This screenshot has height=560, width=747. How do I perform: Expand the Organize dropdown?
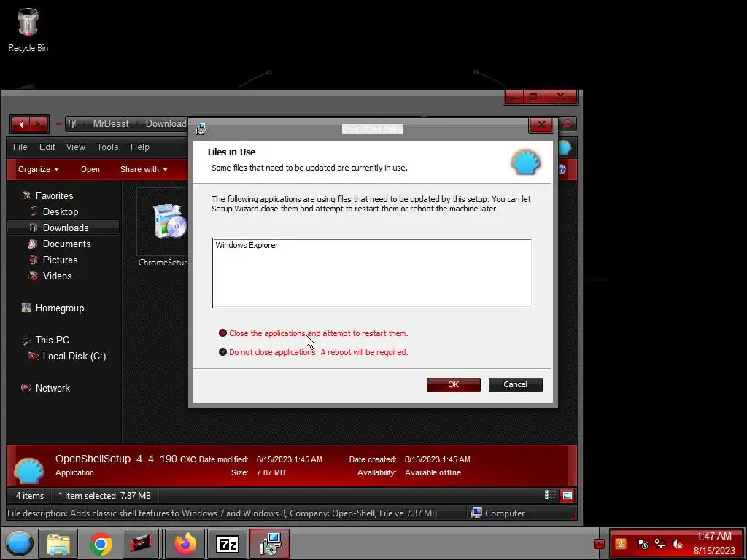click(38, 169)
